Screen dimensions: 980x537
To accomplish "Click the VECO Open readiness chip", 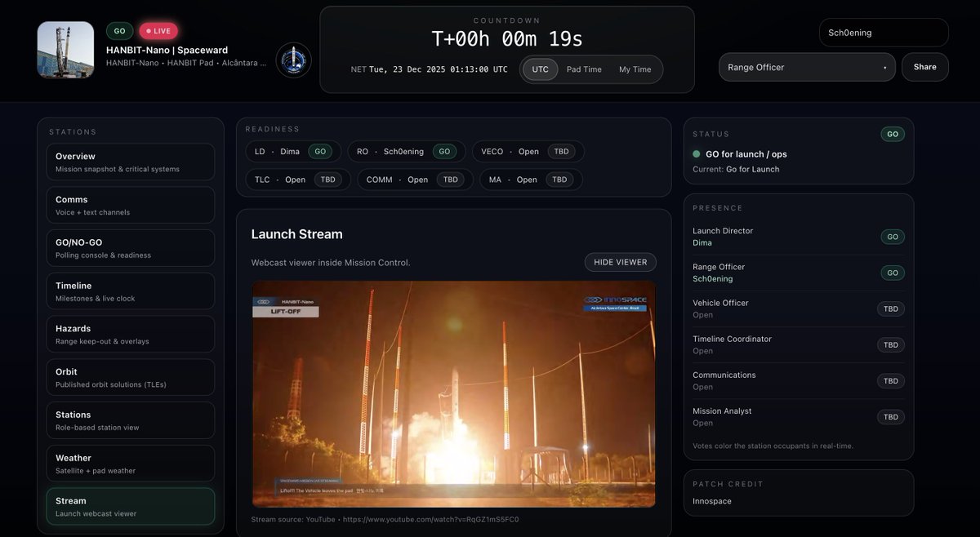I will [528, 151].
